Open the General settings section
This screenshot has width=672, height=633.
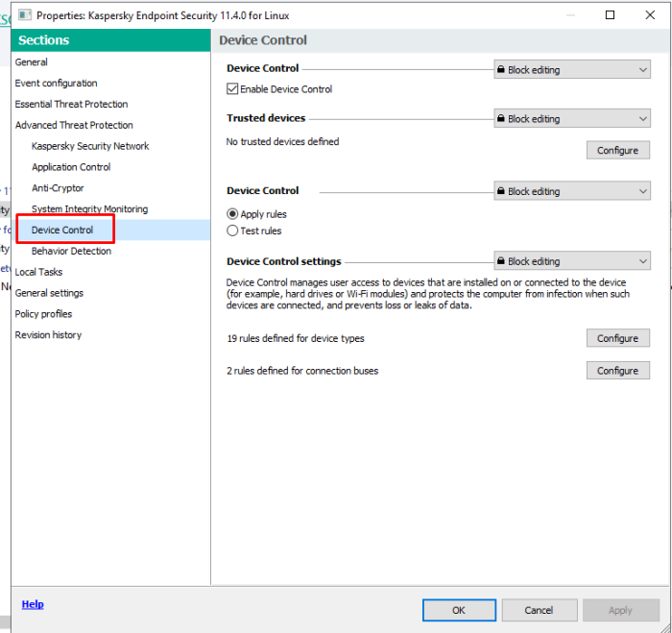pos(49,293)
